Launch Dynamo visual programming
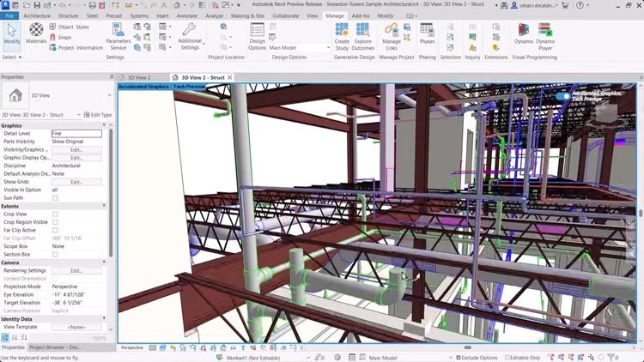Screen dimensions: 644x362 [x=524, y=33]
